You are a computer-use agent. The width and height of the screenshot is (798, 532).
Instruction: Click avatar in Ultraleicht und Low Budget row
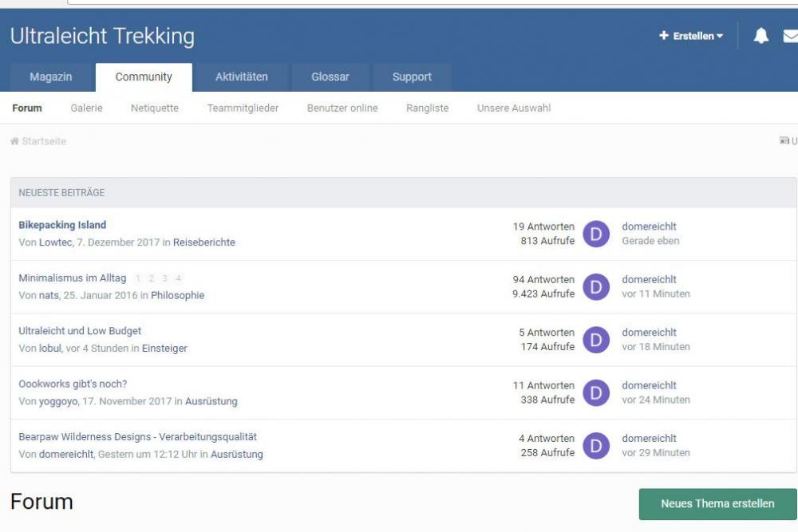[x=596, y=340]
